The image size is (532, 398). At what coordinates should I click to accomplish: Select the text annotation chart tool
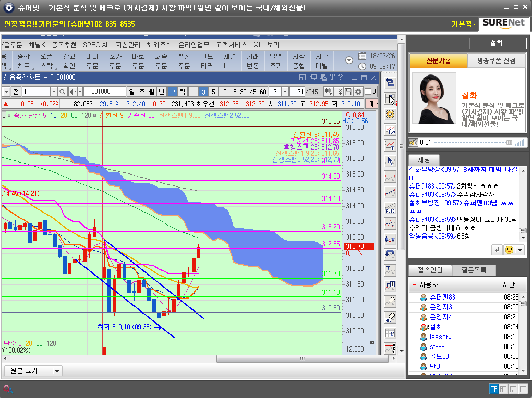(390, 270)
